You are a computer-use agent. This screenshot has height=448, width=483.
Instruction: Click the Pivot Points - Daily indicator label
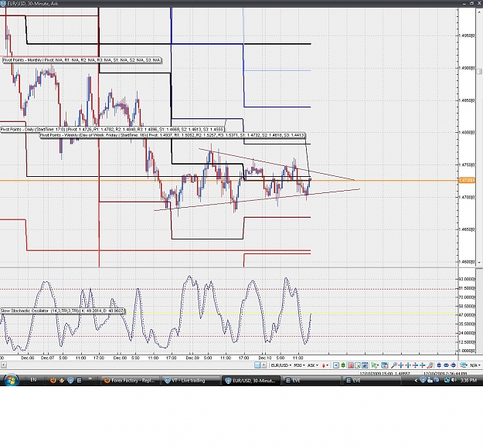click(112, 129)
